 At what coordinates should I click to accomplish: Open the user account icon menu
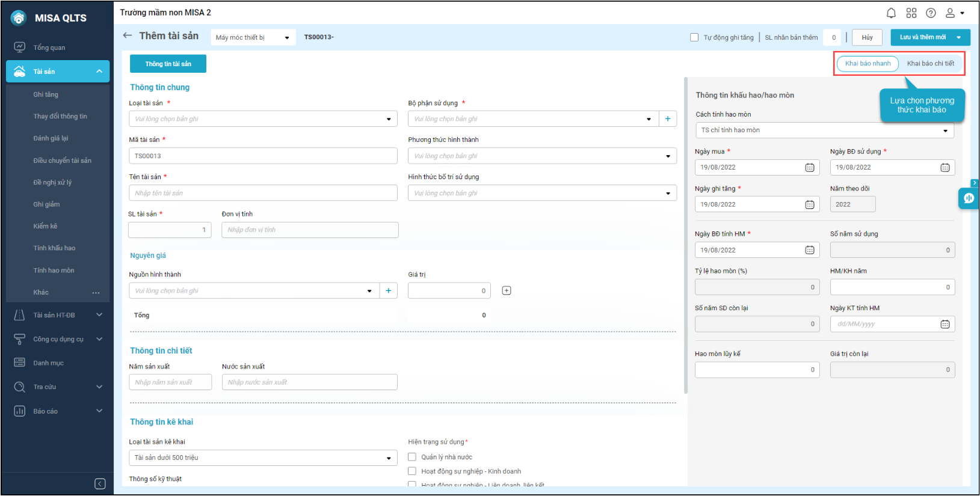954,13
